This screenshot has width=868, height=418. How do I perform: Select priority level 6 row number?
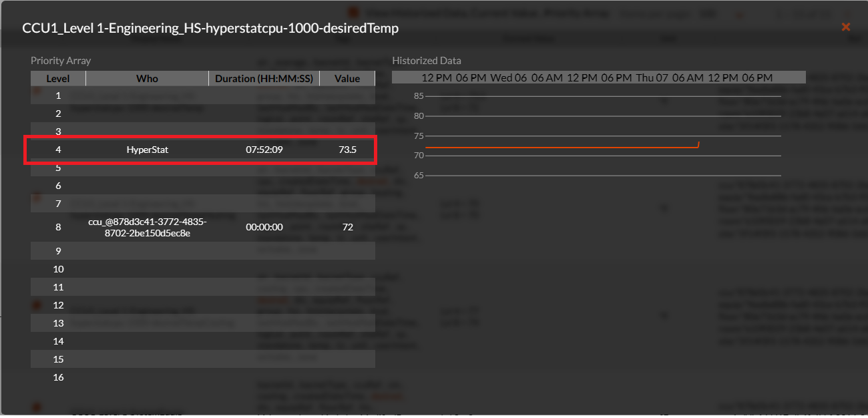click(58, 186)
